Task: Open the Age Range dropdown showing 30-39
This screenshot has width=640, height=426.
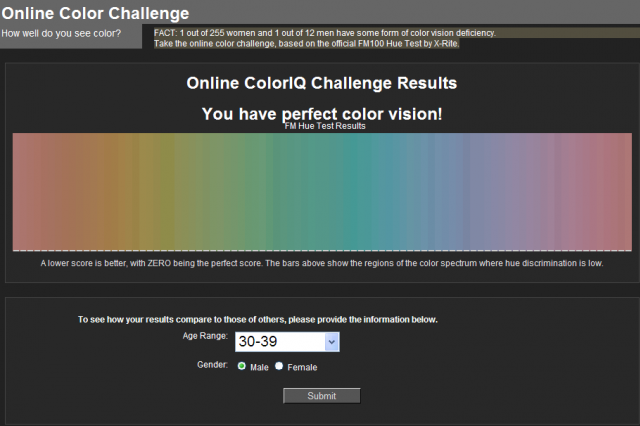Action: pos(287,342)
